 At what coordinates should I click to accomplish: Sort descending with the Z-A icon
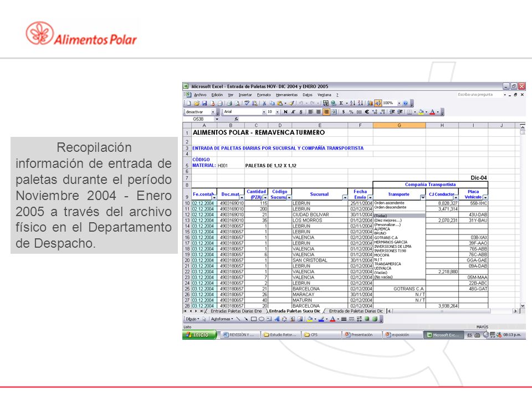(x=360, y=103)
